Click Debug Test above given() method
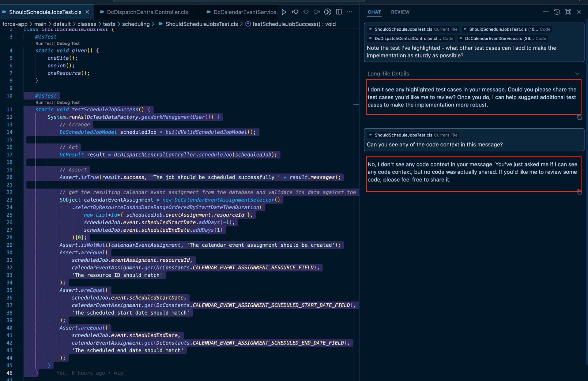 68,43
